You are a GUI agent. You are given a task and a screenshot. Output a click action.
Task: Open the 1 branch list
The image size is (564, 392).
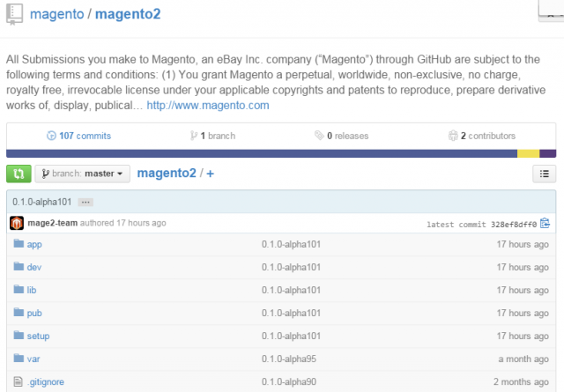click(218, 136)
